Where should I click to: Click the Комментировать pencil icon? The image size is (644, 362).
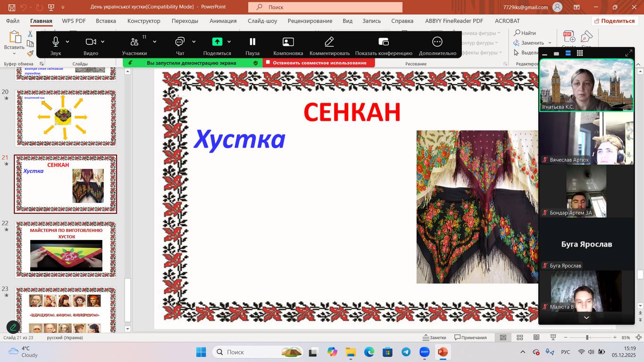point(329,41)
